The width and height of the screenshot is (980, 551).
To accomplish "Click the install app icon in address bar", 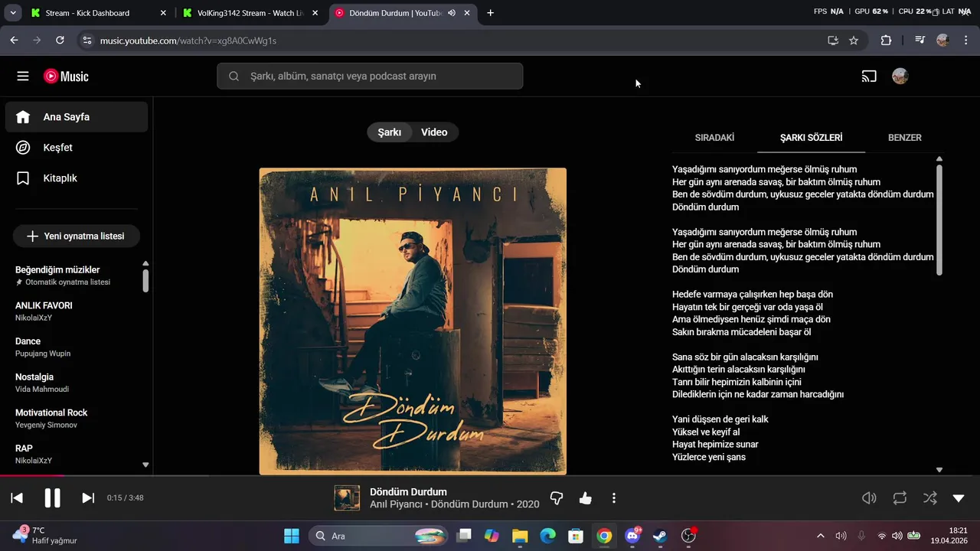I will click(x=833, y=41).
